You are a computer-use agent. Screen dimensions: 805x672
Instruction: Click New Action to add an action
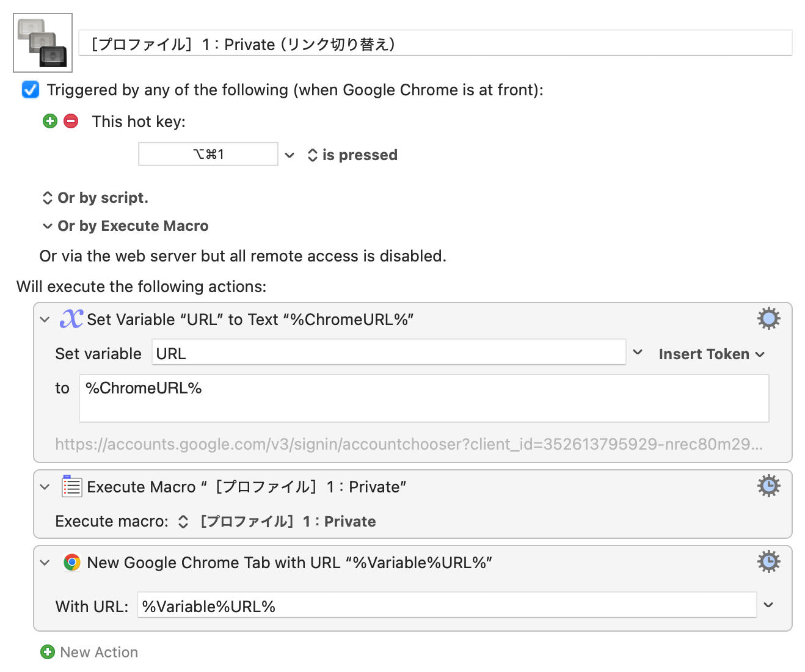89,652
